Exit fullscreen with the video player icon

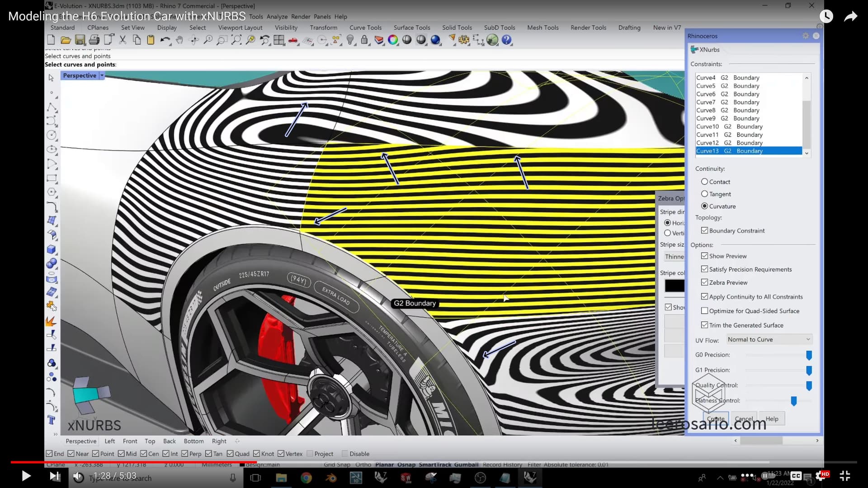coord(844,476)
